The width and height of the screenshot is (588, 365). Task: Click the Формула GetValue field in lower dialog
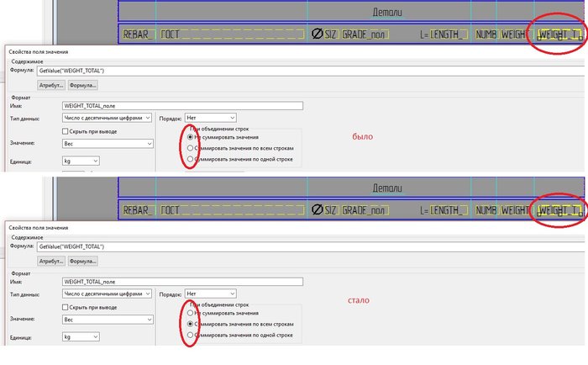point(311,246)
